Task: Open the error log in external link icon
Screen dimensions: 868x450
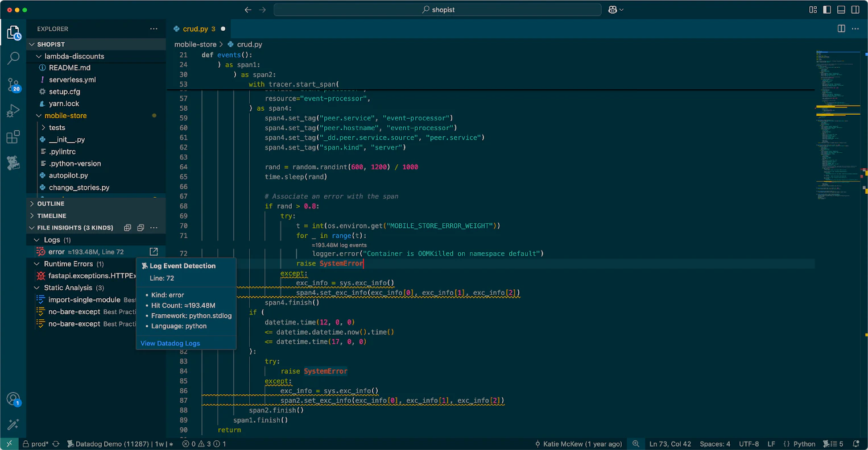Action: tap(154, 252)
